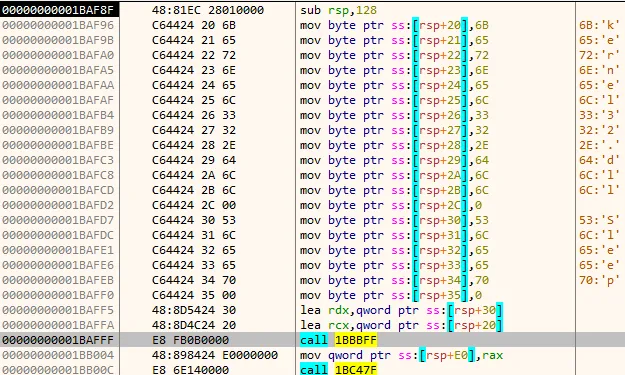This screenshot has width=625, height=375.
Task: Select address 00000000001BAFE6
Action: pos(58,265)
